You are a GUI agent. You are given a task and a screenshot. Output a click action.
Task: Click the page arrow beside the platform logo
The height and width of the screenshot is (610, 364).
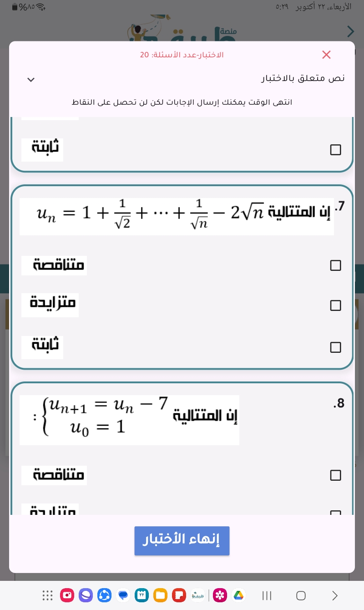(350, 31)
